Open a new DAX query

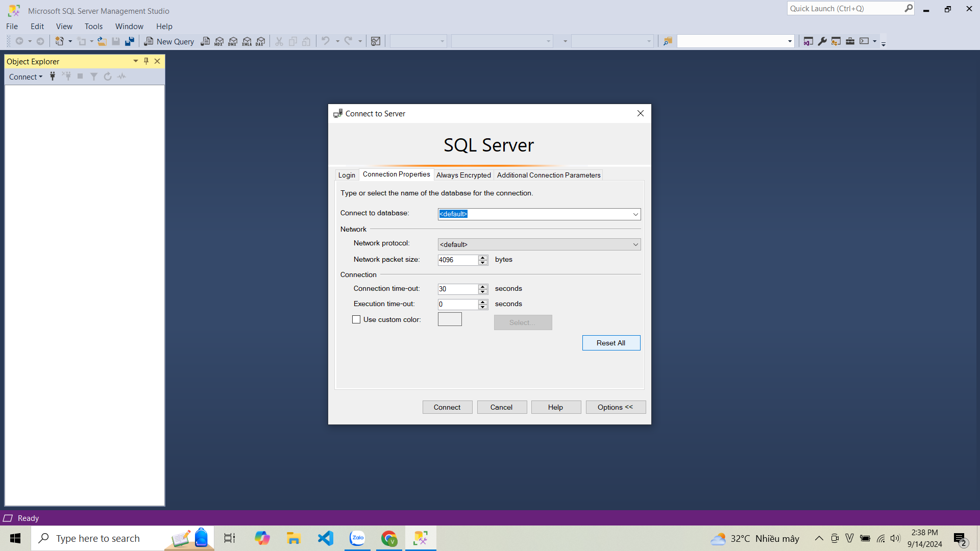click(x=261, y=41)
